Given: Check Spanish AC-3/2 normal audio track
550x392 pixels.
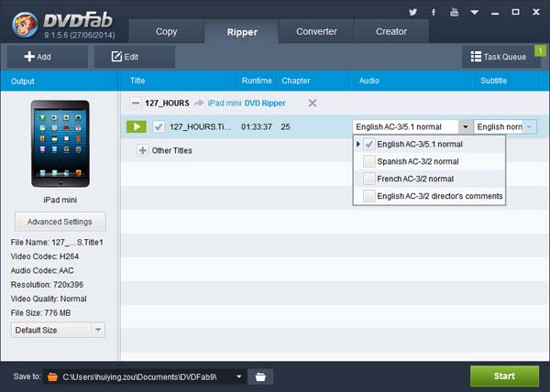Looking at the screenshot, I should (x=369, y=161).
